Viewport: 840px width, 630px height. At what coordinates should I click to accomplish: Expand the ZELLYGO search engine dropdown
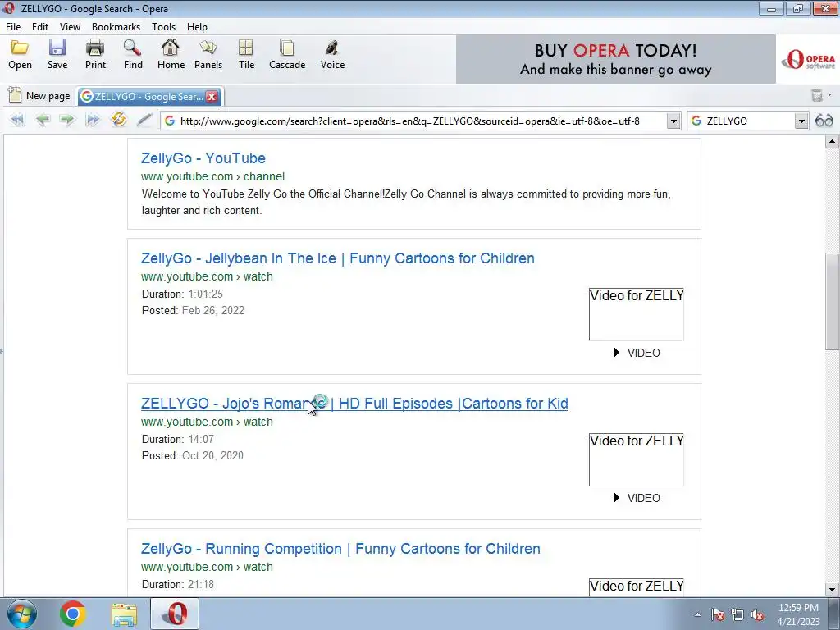pos(801,121)
